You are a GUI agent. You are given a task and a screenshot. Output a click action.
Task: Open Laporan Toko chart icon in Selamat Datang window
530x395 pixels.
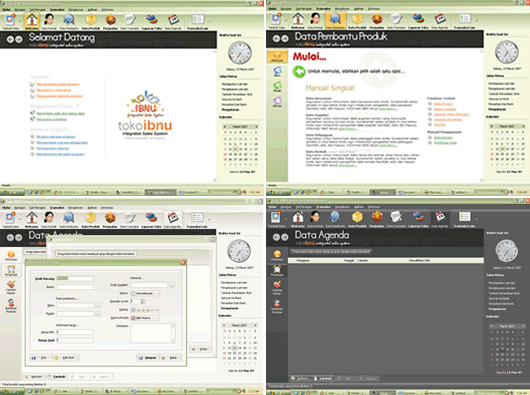(x=151, y=20)
